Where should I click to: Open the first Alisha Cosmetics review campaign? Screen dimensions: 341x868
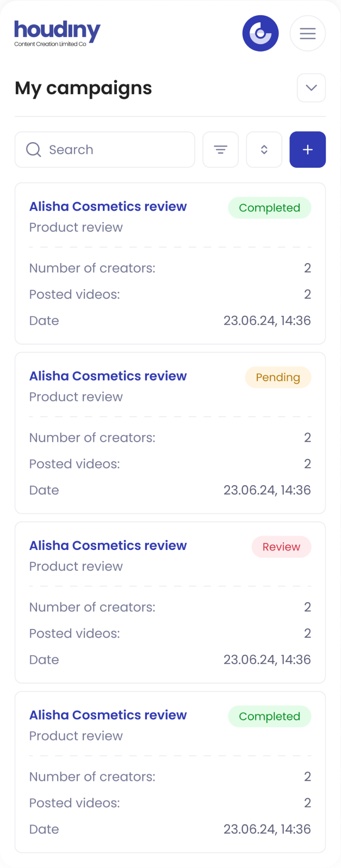pyautogui.click(x=108, y=206)
